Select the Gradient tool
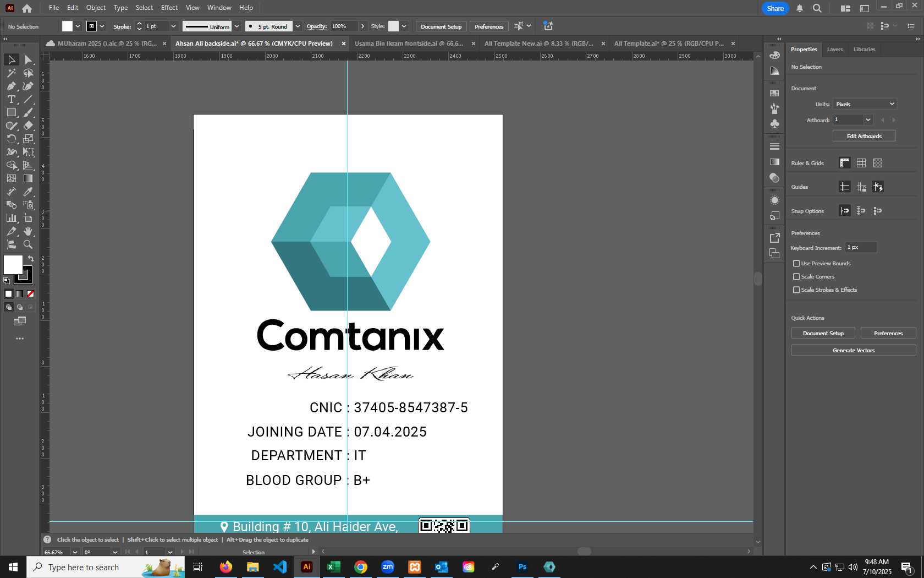Screen dimensions: 924x578 tap(29, 178)
